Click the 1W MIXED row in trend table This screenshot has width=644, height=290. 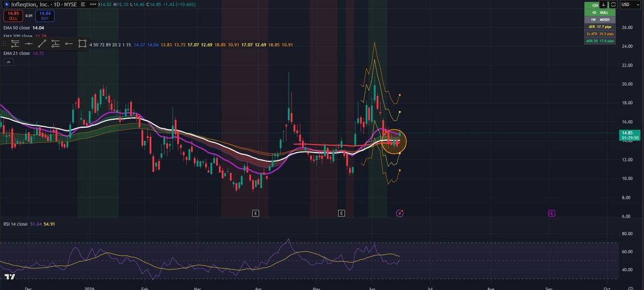pos(600,19)
